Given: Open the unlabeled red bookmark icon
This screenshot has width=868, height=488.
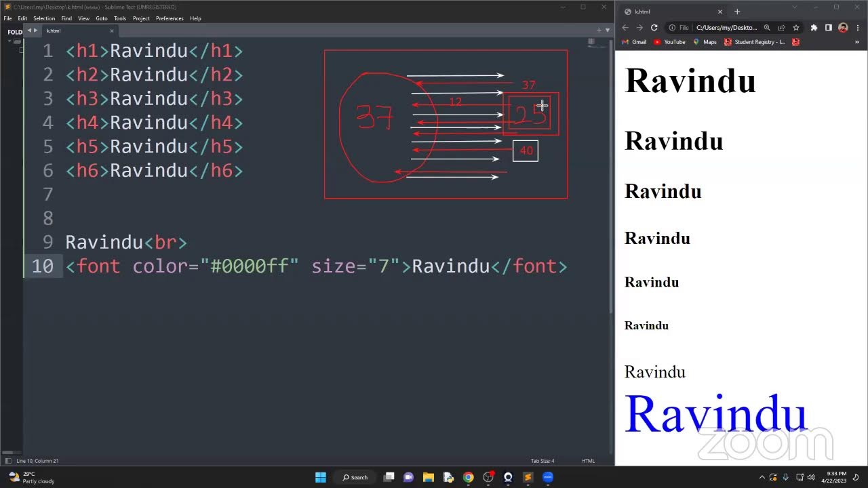Looking at the screenshot, I should 796,42.
